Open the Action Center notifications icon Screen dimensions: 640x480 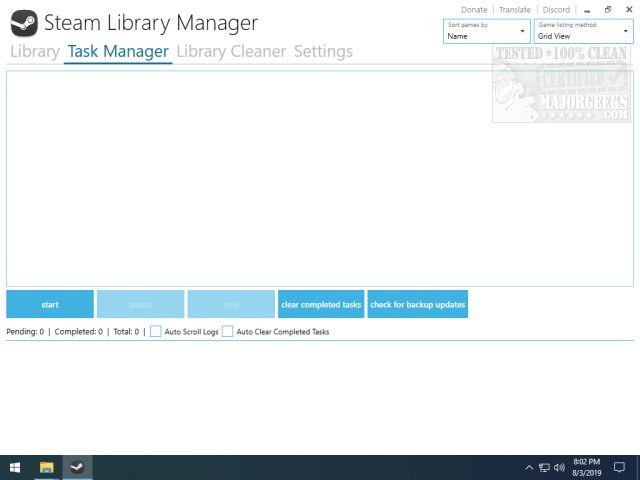[620, 467]
